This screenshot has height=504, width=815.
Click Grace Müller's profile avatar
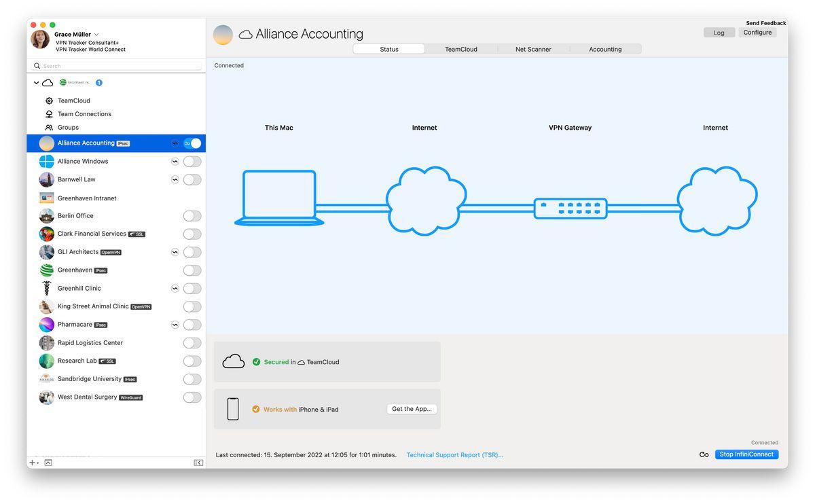40,39
